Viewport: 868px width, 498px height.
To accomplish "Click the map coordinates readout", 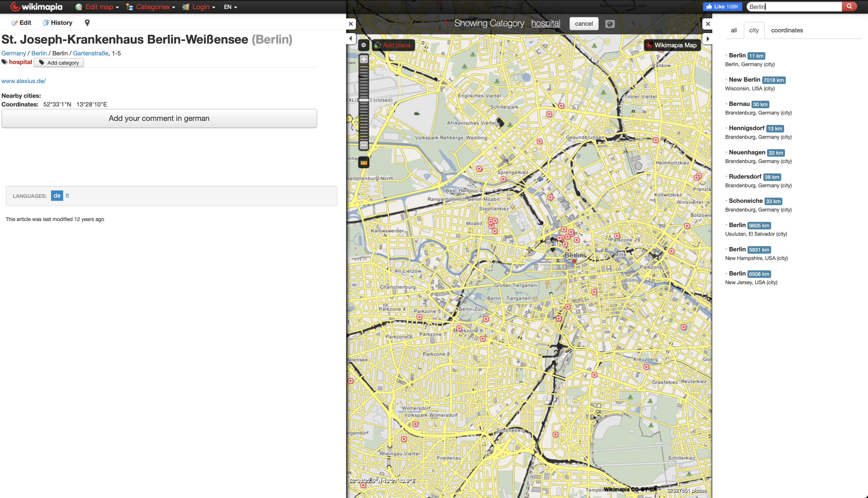I will pos(382,481).
